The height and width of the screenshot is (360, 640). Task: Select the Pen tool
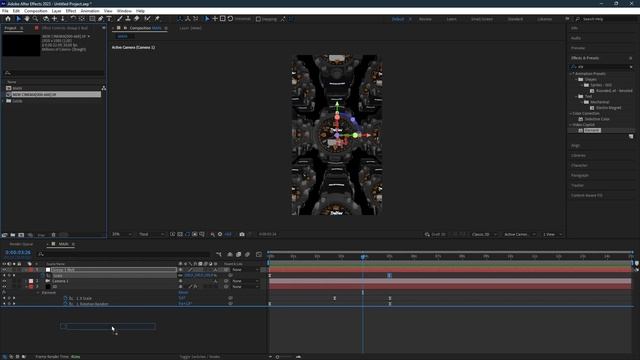click(x=100, y=19)
